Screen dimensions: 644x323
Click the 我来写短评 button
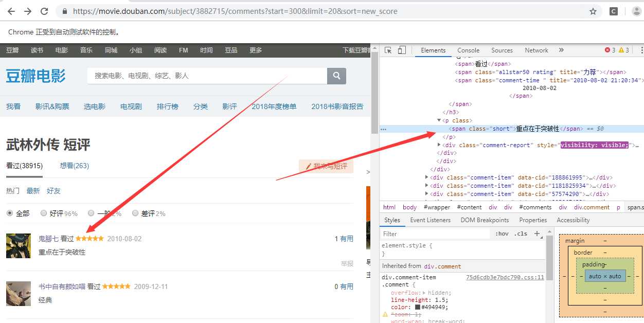pos(326,166)
